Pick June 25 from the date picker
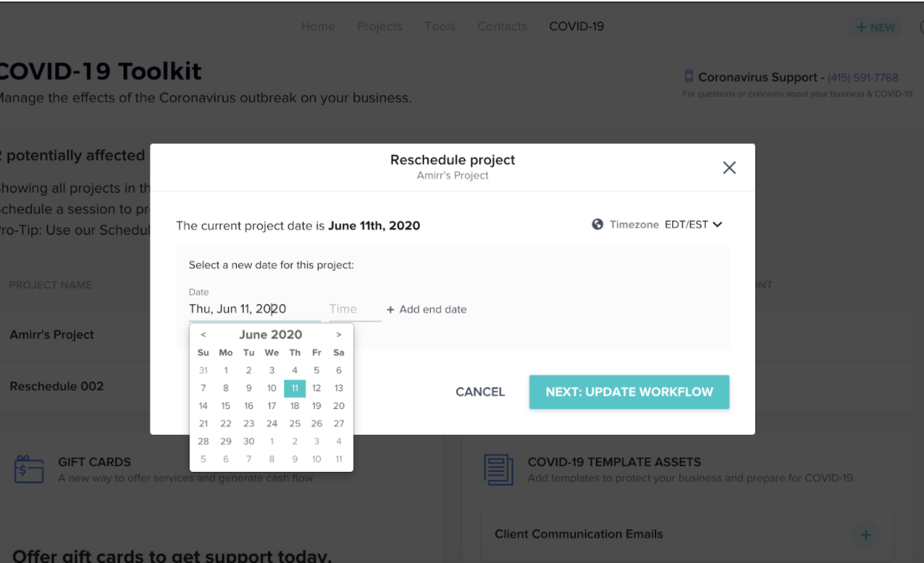This screenshot has width=924, height=563. click(x=295, y=424)
